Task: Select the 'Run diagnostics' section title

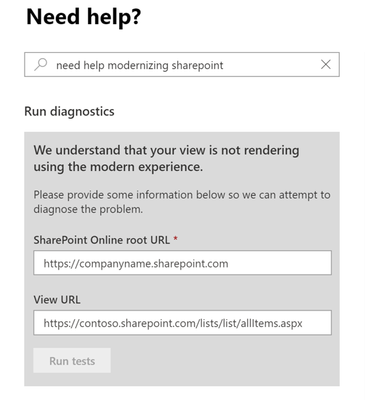Action: [x=69, y=111]
